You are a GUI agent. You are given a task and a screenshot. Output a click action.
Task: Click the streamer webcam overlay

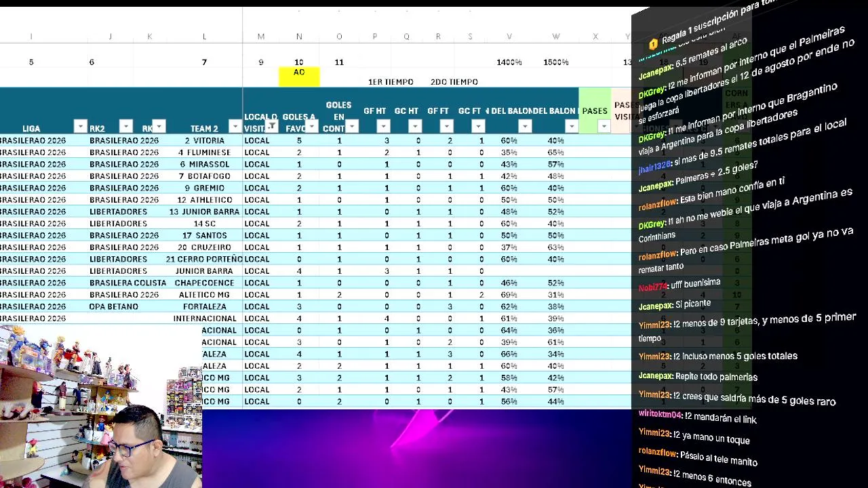pyautogui.click(x=101, y=407)
